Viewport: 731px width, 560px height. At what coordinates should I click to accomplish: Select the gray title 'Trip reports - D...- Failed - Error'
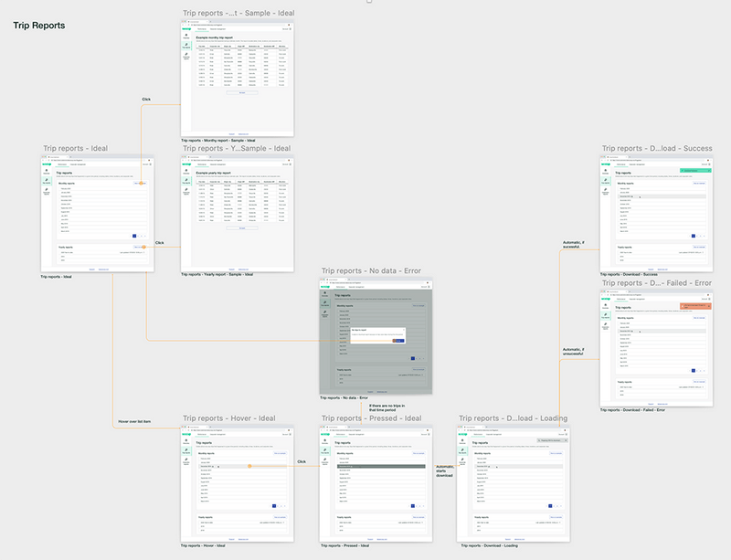(656, 283)
